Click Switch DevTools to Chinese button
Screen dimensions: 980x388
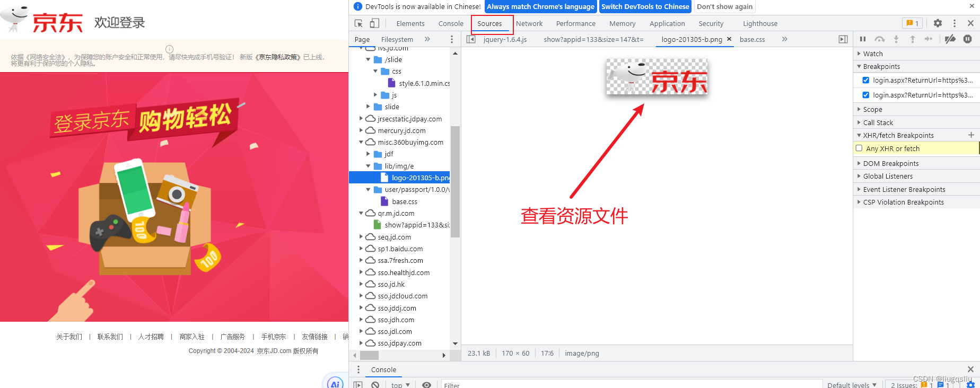pos(645,6)
